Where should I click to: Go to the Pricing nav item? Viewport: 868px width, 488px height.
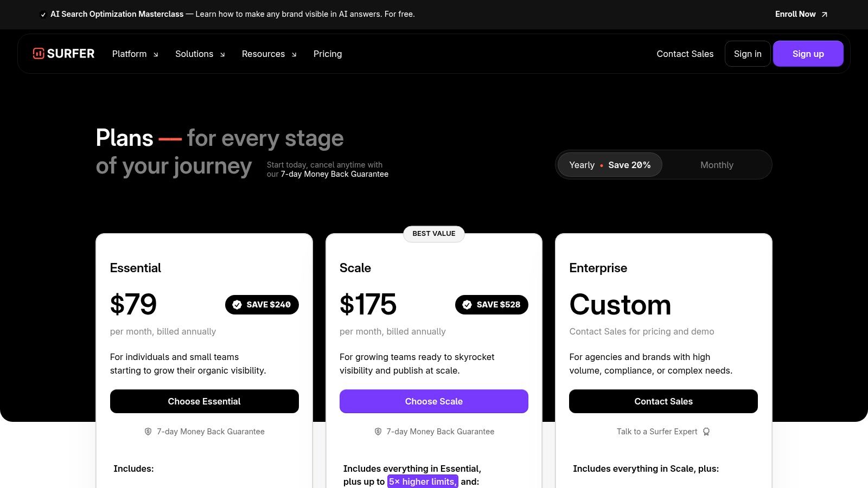[x=328, y=54]
